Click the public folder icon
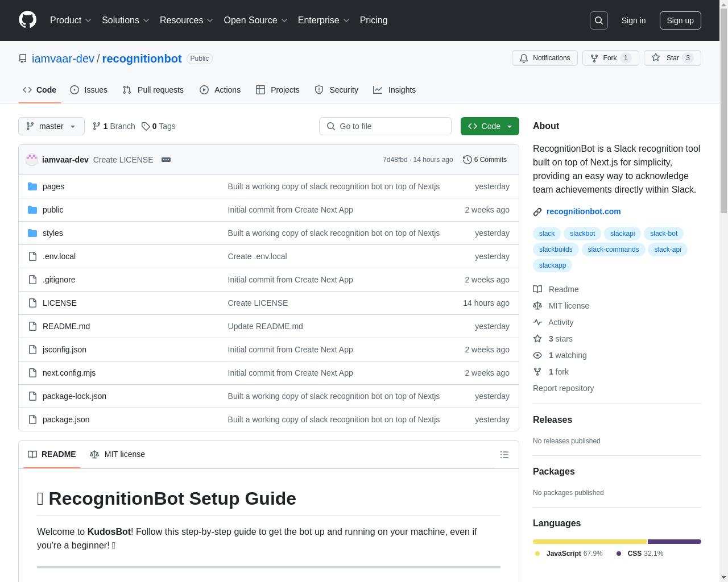Screen dimensions: 728x582 (32, 210)
